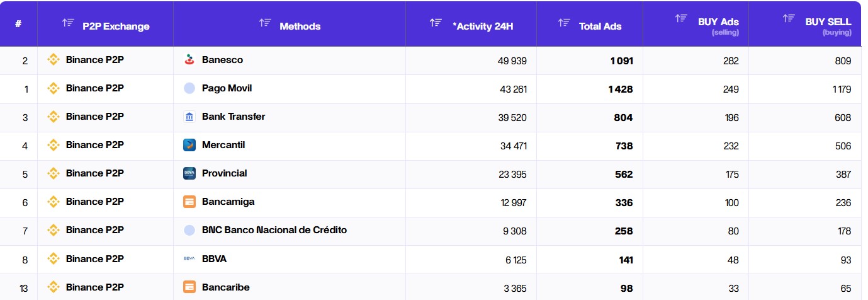The width and height of the screenshot is (868, 300).
Task: Sort by Total Ads column header
Action: coord(600,26)
